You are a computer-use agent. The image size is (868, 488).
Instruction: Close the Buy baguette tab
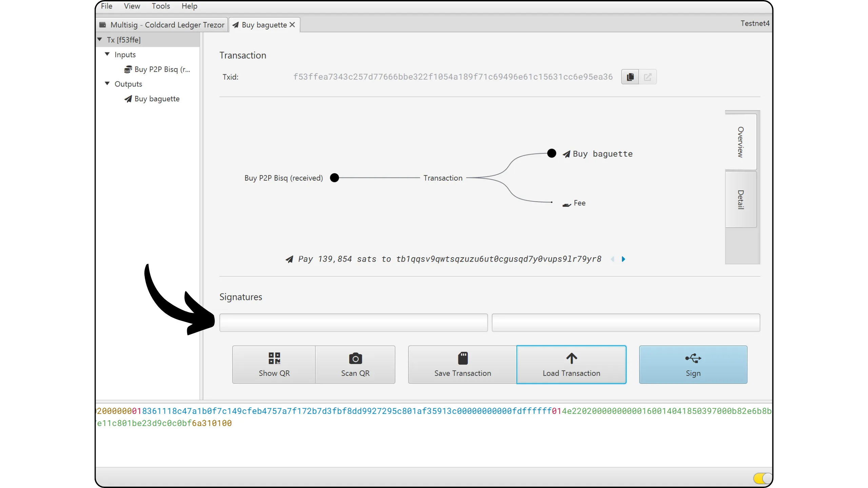(x=292, y=25)
